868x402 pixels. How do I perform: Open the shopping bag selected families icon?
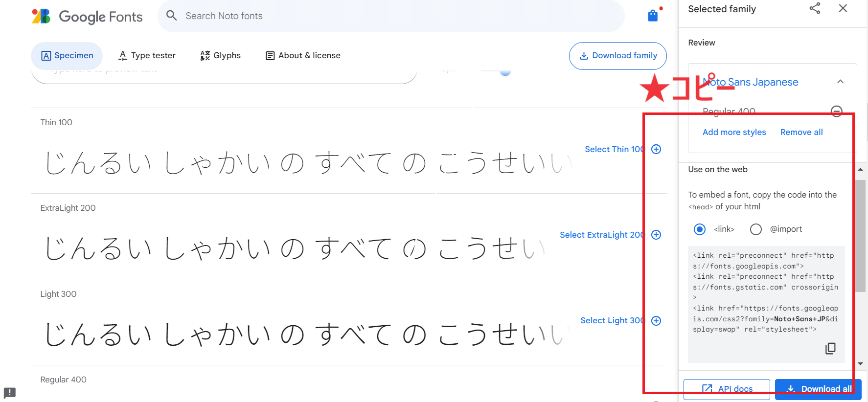tap(653, 16)
